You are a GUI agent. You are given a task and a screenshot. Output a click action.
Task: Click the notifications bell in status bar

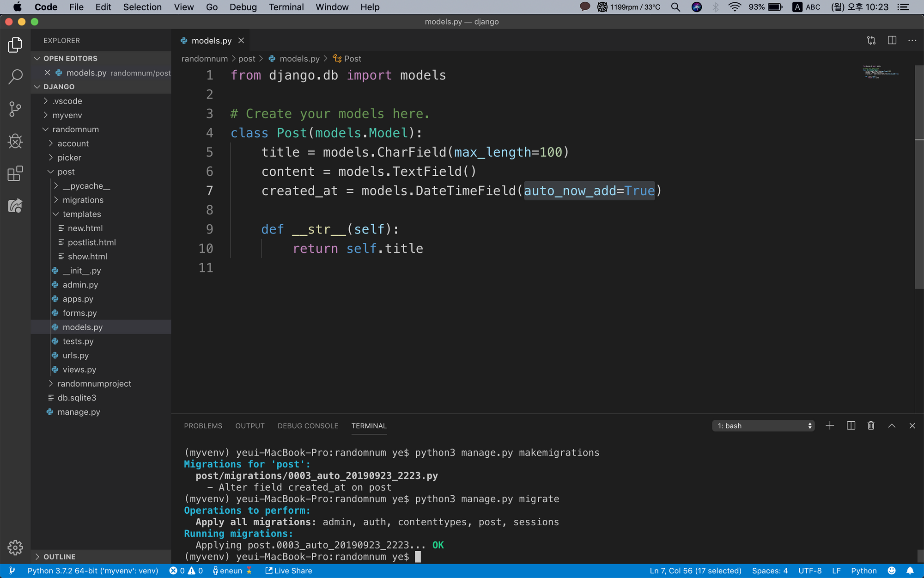(910, 571)
